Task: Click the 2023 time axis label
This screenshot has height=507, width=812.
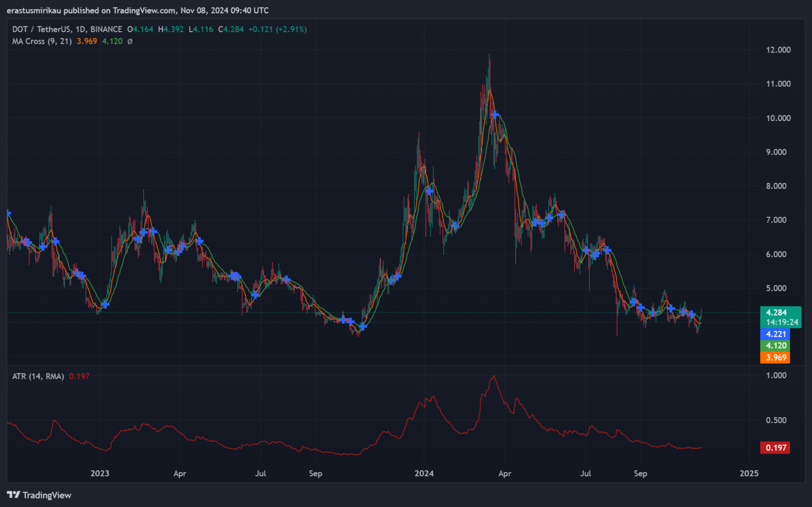Action: tap(100, 473)
